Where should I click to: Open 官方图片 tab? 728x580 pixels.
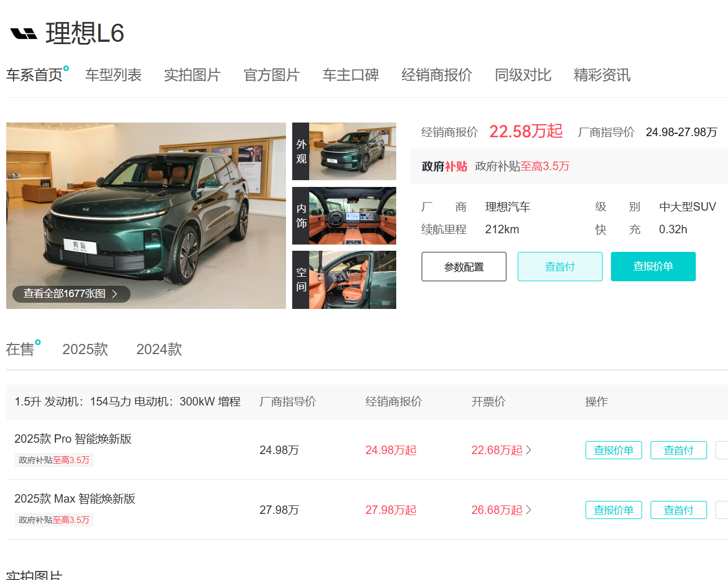(272, 75)
